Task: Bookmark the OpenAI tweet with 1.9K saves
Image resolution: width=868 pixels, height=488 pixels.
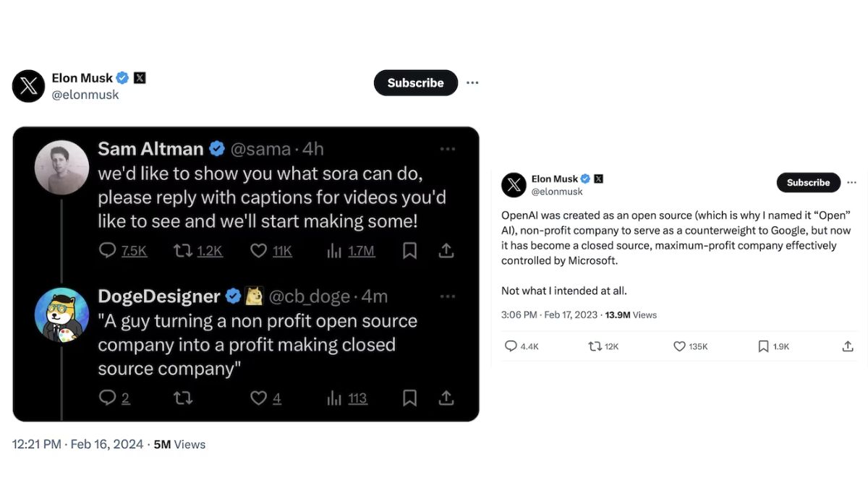Action: 763,346
